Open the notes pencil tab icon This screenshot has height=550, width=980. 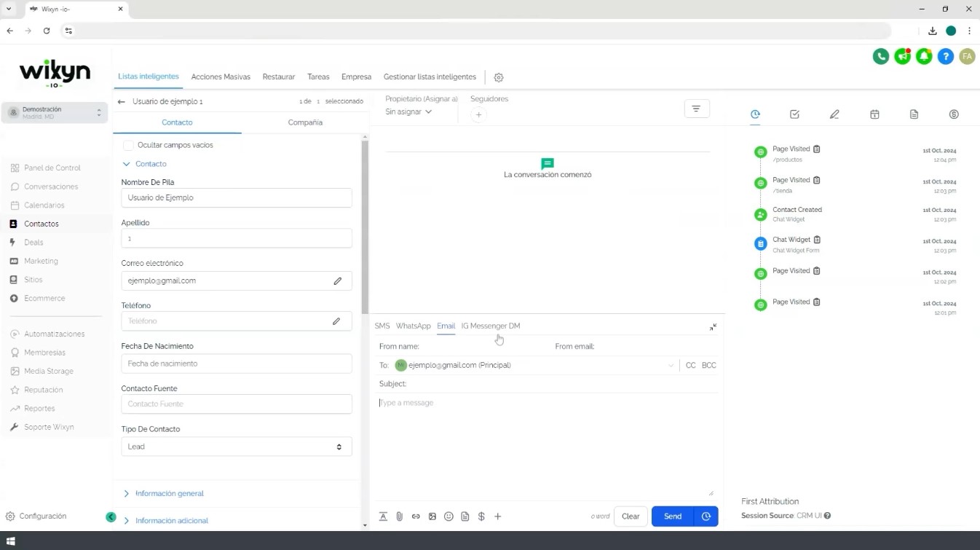(834, 114)
